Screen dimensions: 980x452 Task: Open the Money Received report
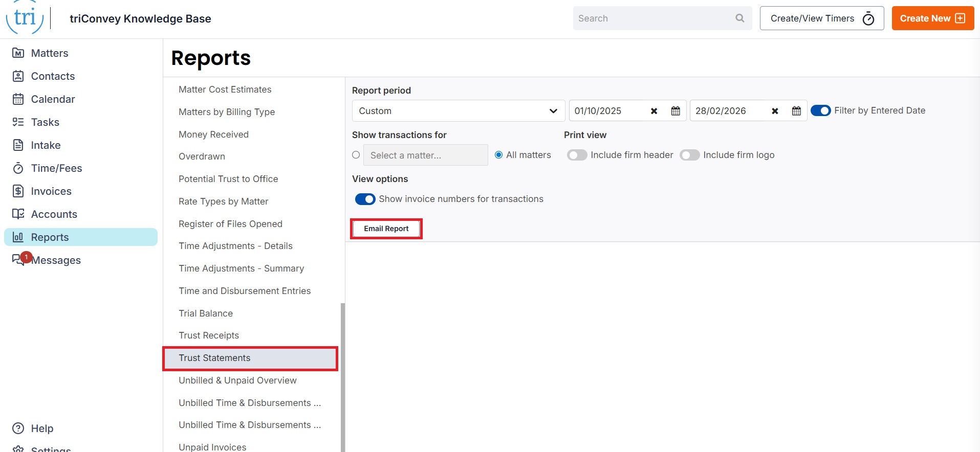coord(213,134)
